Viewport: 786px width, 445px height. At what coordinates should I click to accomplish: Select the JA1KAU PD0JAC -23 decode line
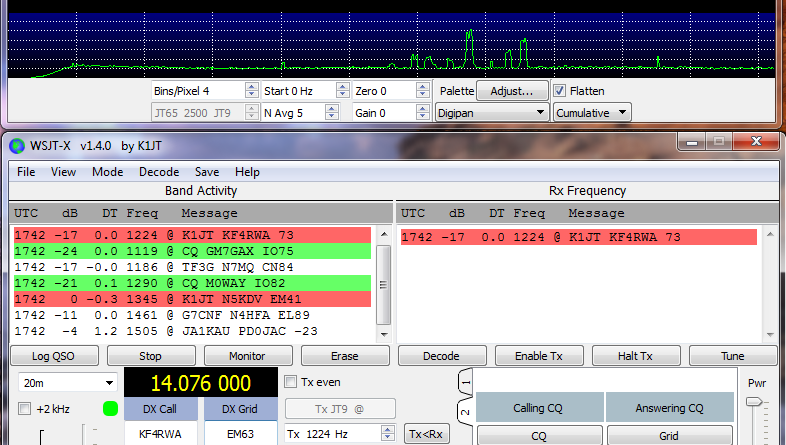click(x=192, y=331)
